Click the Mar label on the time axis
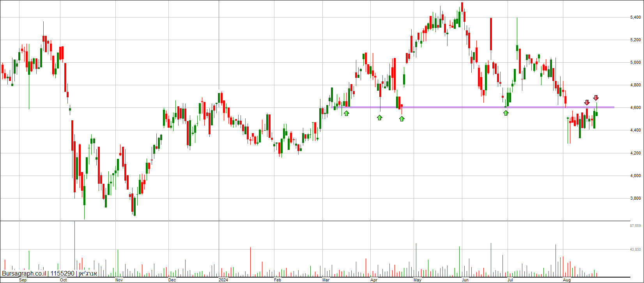The image size is (644, 283). coord(326,280)
